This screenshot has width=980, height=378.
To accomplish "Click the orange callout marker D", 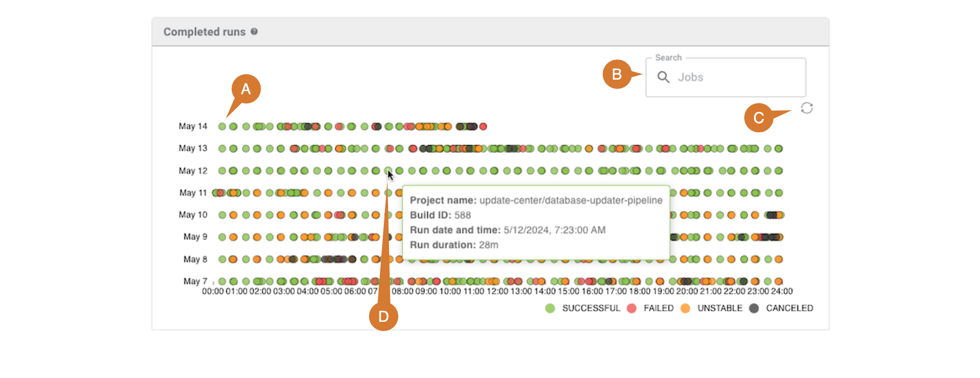I will click(383, 316).
